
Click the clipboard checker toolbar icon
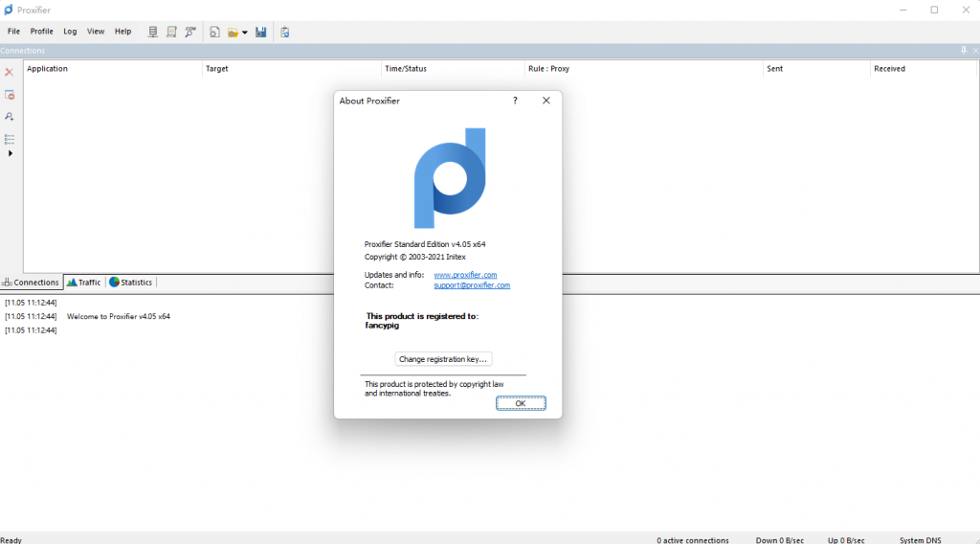tap(285, 32)
